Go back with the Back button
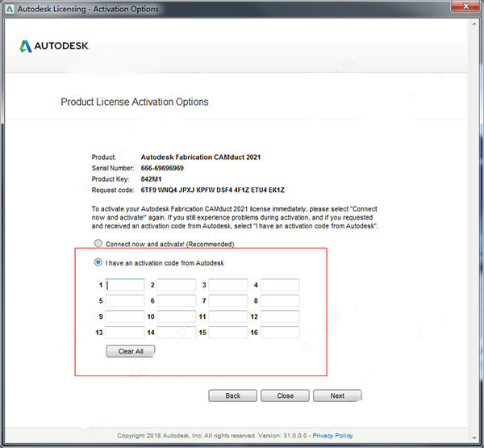This screenshot has height=448, width=484. [x=232, y=396]
